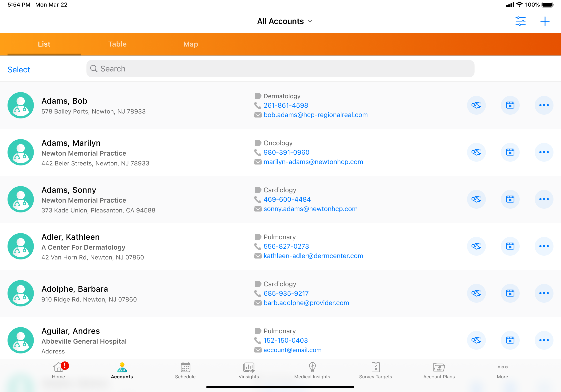Open more options for Adams, Sonny
Screen dimensions: 561x392
pyautogui.click(x=544, y=199)
